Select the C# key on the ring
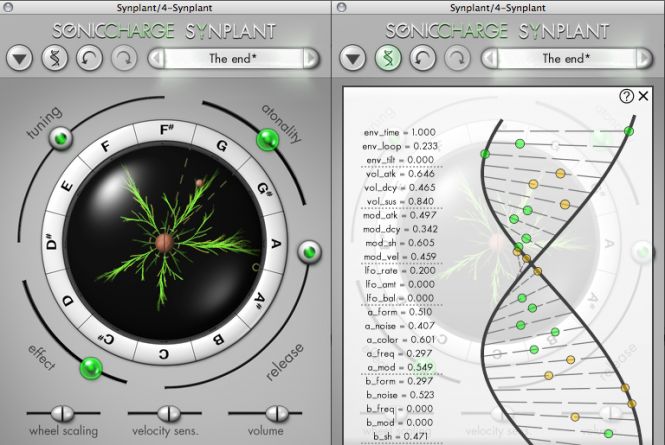 (106, 339)
